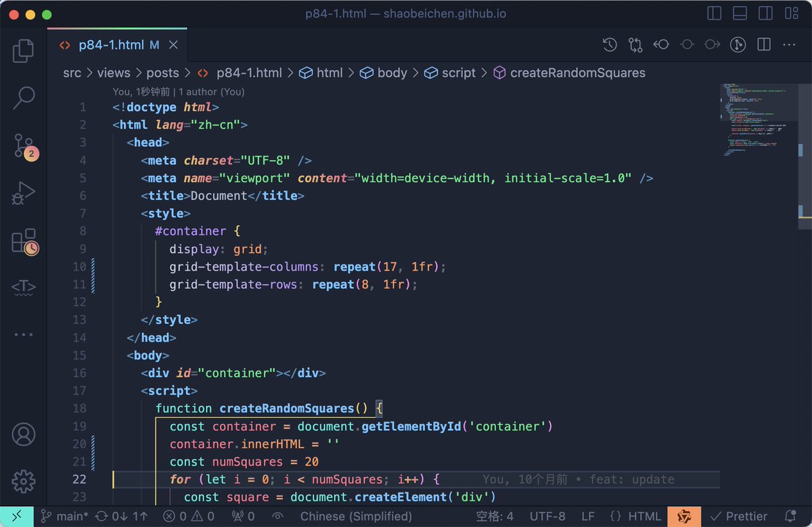812x527 pixels.
Task: Click the <title>Document</title> line
Action: [x=223, y=196]
